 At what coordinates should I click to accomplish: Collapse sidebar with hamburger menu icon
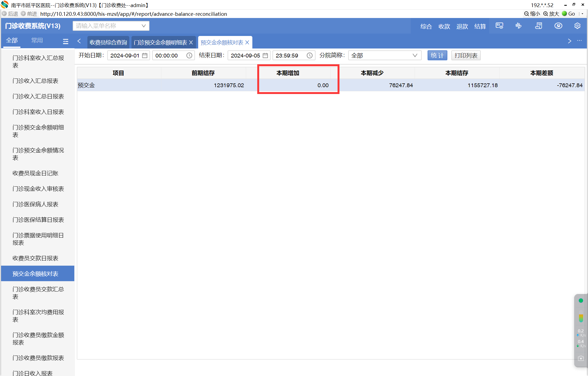(x=65, y=41)
